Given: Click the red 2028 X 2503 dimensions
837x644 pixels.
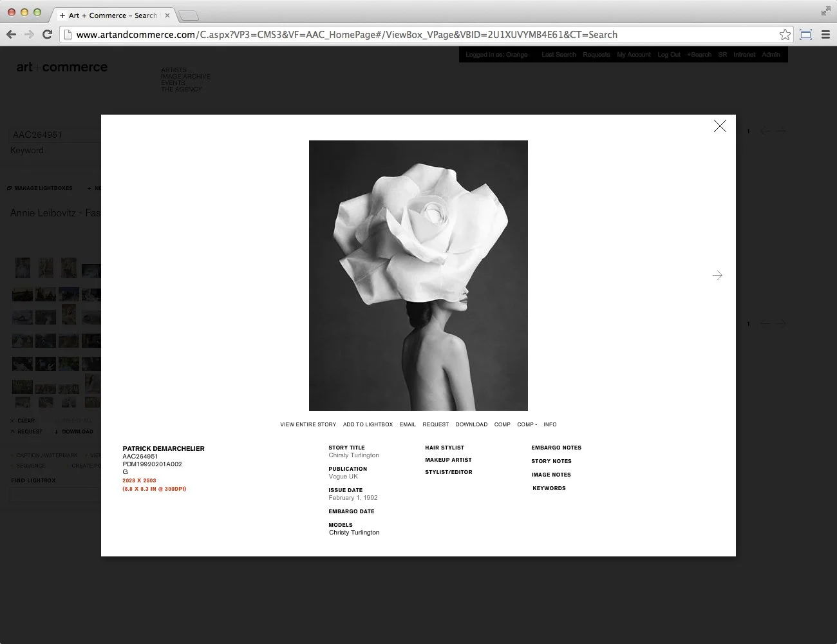Looking at the screenshot, I should point(139,480).
